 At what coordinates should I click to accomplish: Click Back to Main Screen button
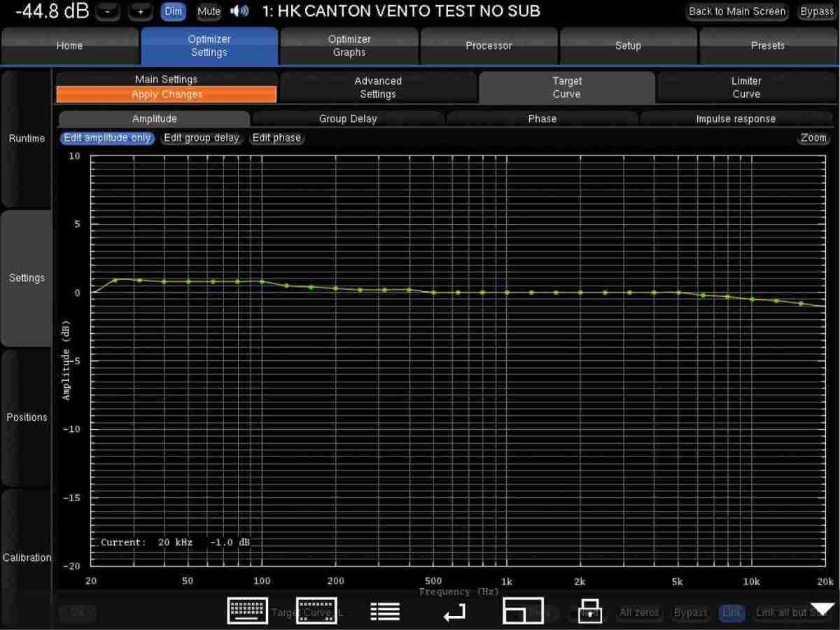737,12
